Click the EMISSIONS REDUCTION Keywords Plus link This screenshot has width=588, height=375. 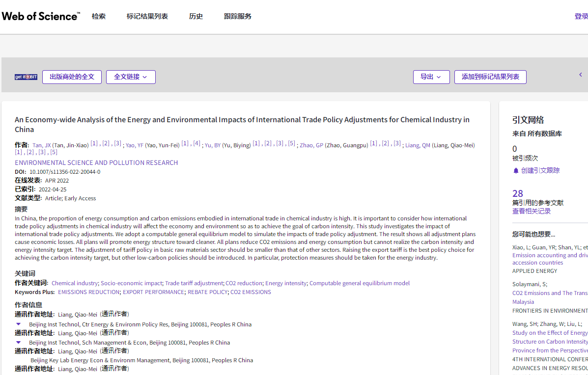[x=89, y=292]
